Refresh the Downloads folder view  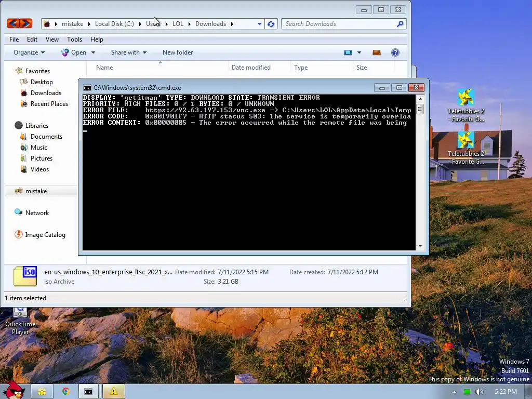pyautogui.click(x=271, y=24)
